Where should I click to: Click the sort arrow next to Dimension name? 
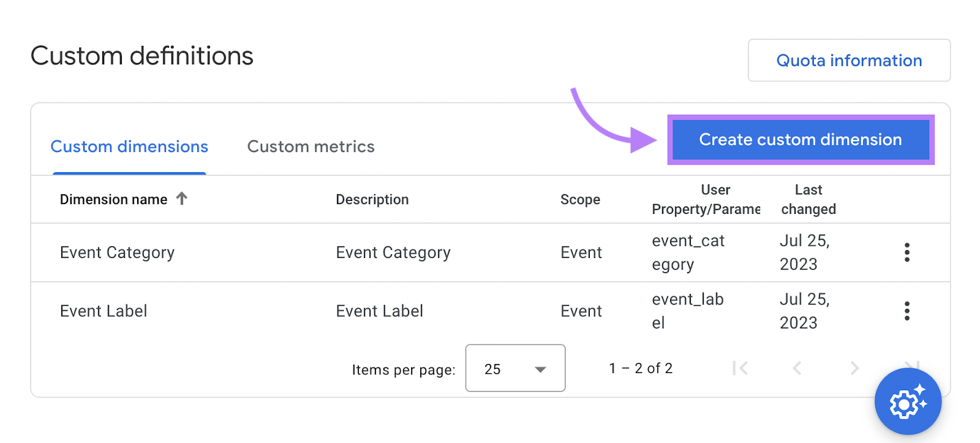182,199
